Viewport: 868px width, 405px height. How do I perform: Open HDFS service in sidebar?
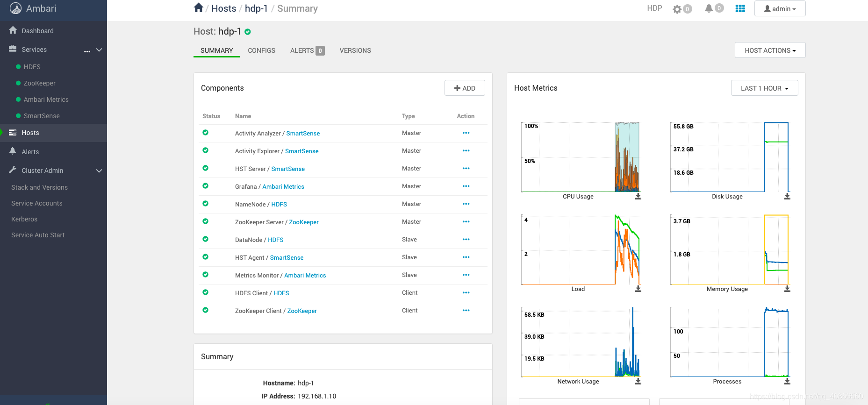point(32,67)
